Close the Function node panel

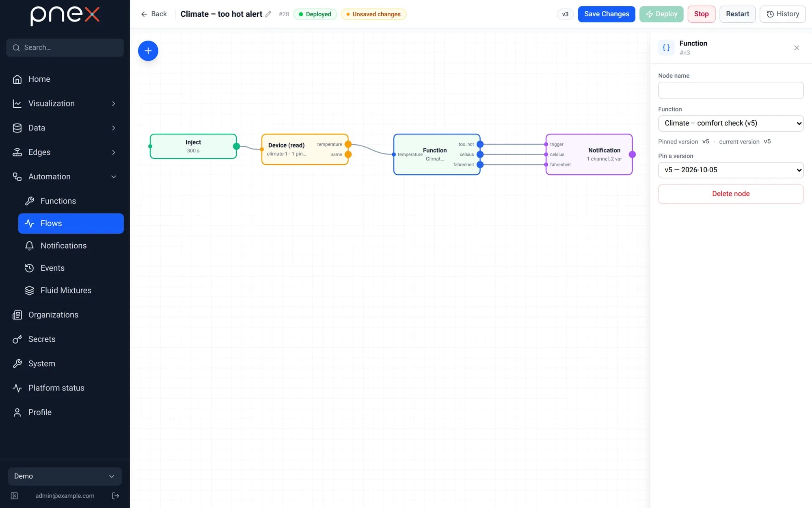(x=797, y=48)
